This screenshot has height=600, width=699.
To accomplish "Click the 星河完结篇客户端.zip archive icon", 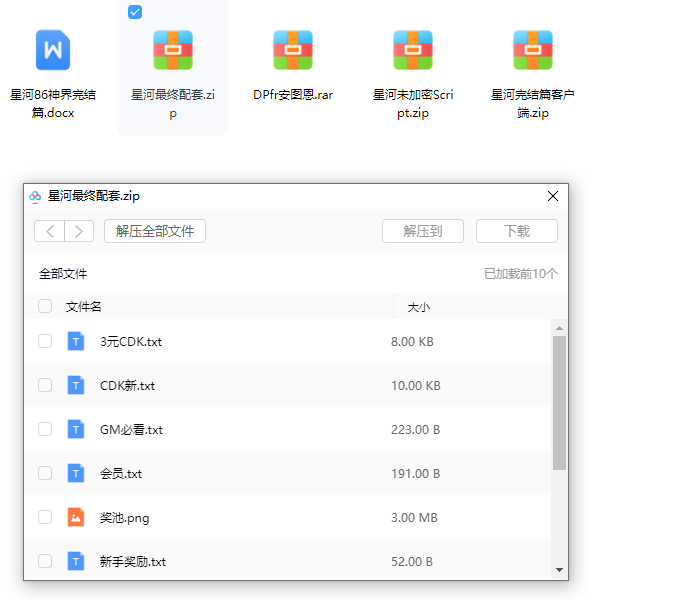I will pyautogui.click(x=533, y=49).
